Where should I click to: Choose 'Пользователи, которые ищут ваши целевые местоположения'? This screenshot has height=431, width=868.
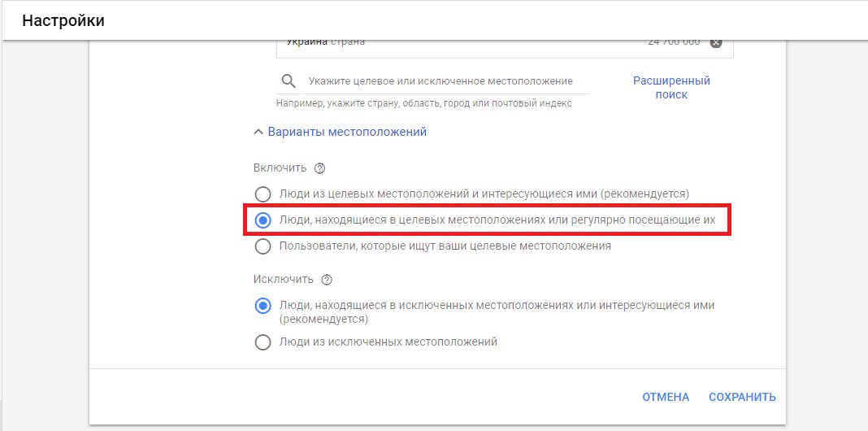point(263,246)
